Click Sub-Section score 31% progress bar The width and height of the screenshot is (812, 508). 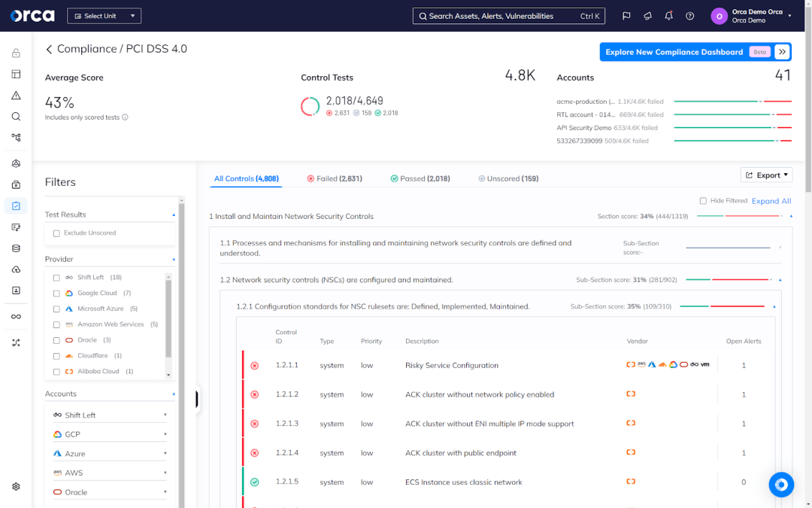coord(728,280)
